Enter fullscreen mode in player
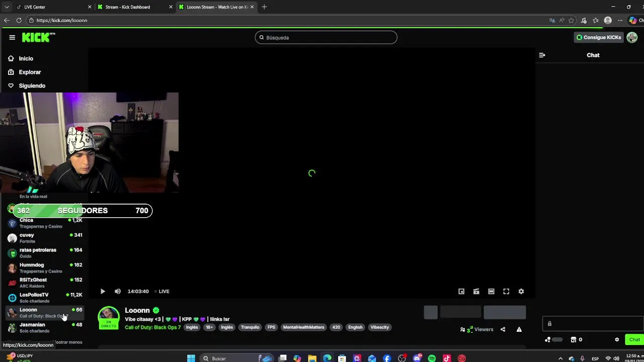644x362 pixels. (x=506, y=291)
